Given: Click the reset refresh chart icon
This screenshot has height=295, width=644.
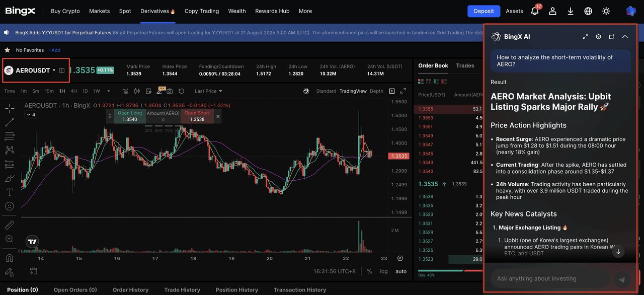Looking at the screenshot, I should coord(181,91).
